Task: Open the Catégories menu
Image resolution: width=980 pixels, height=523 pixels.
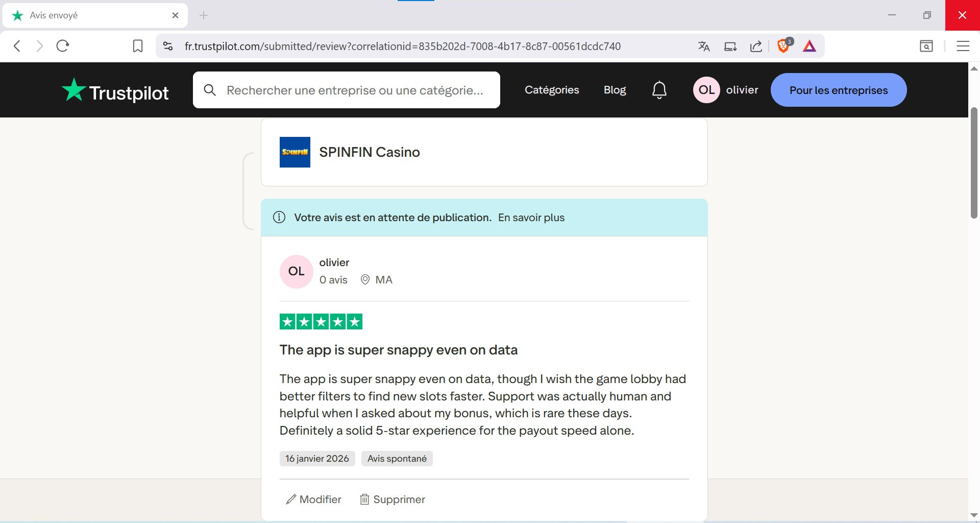Action: click(552, 90)
